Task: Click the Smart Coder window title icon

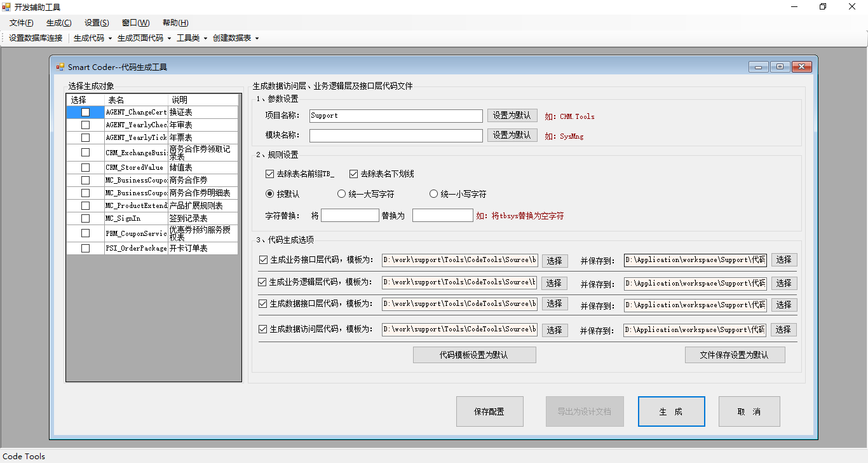Action: point(60,67)
